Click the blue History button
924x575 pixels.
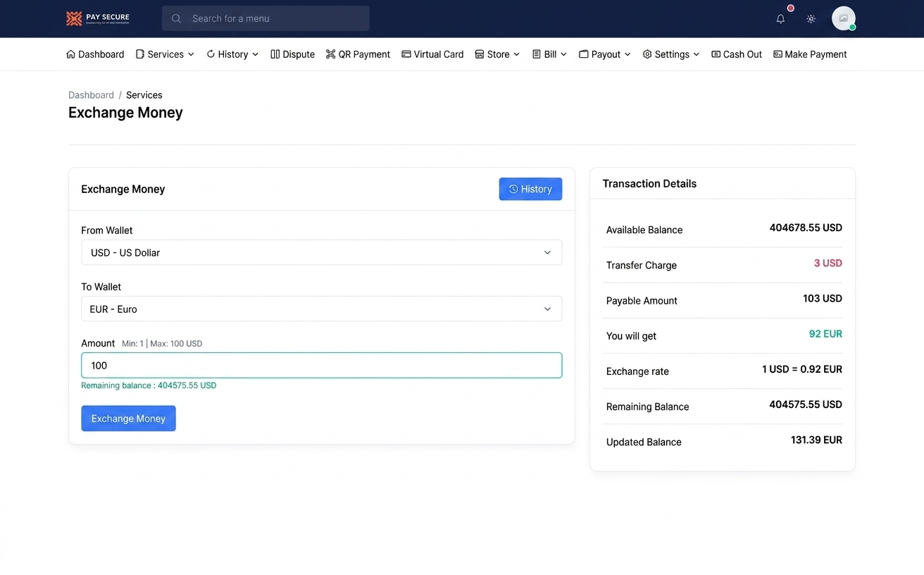(x=530, y=189)
